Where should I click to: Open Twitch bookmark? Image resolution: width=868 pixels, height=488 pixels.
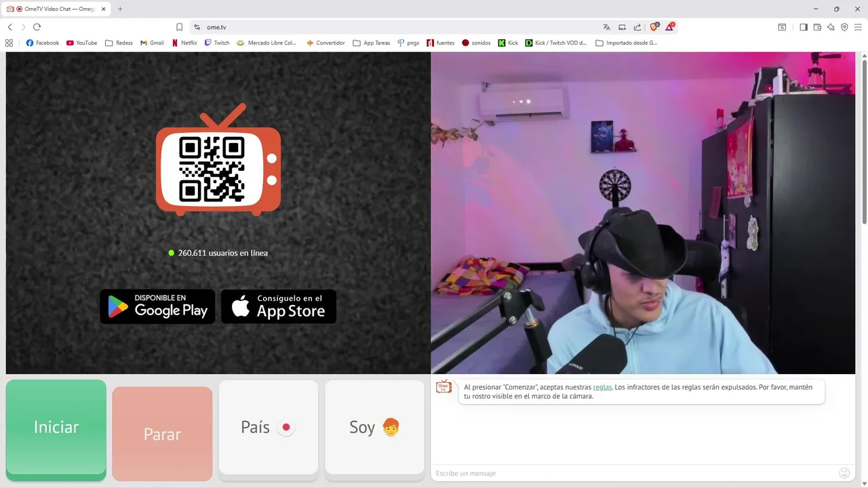pos(217,43)
